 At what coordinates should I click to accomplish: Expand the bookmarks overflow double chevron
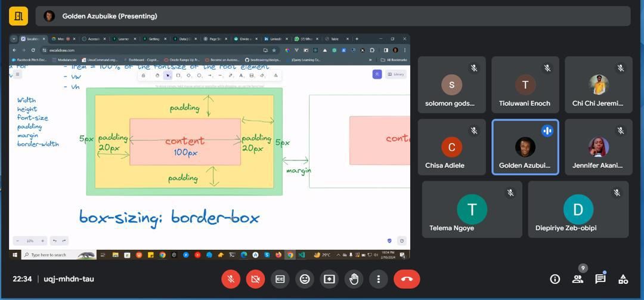tap(370, 60)
